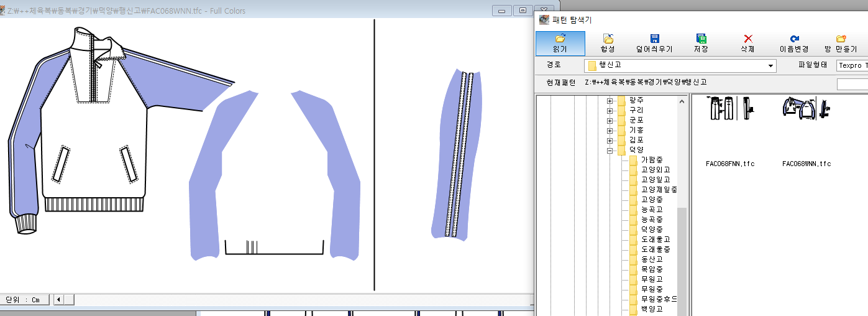868x316 pixels.
Task: Click the 방 만들기 (New folder) icon
Action: 841,43
